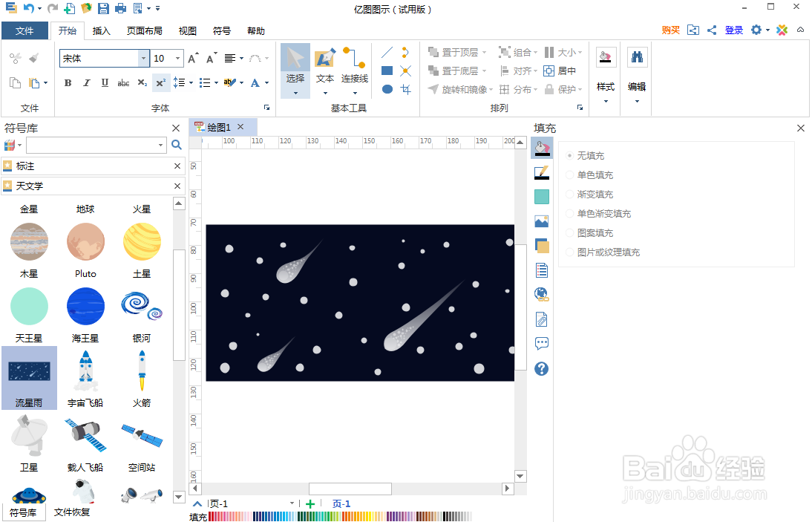This screenshot has height=522, width=812.
Task: Select the 无填充 radio option
Action: (x=569, y=155)
